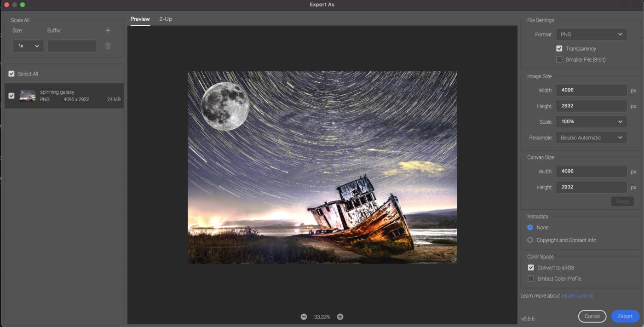This screenshot has height=327, width=644.
Task: Switch to the 2-Up tab
Action: 166,19
